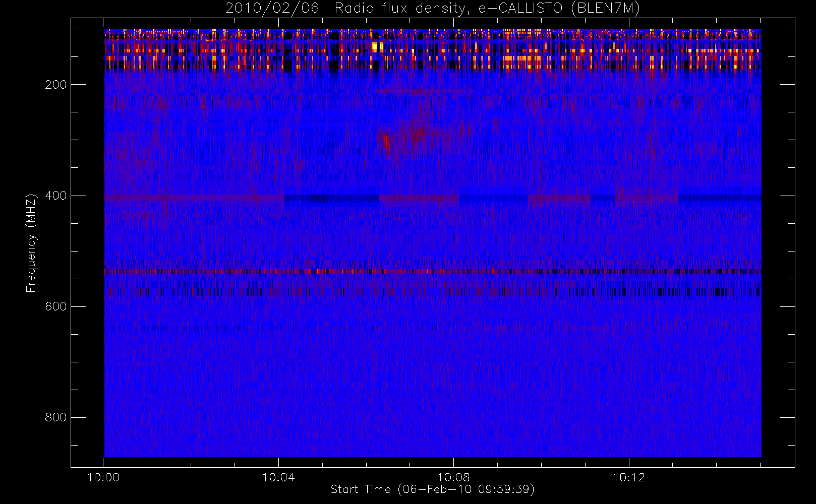The width and height of the screenshot is (816, 504).
Task: Click the 'Frequency (MHZ)' axis label
Action: click(x=31, y=243)
